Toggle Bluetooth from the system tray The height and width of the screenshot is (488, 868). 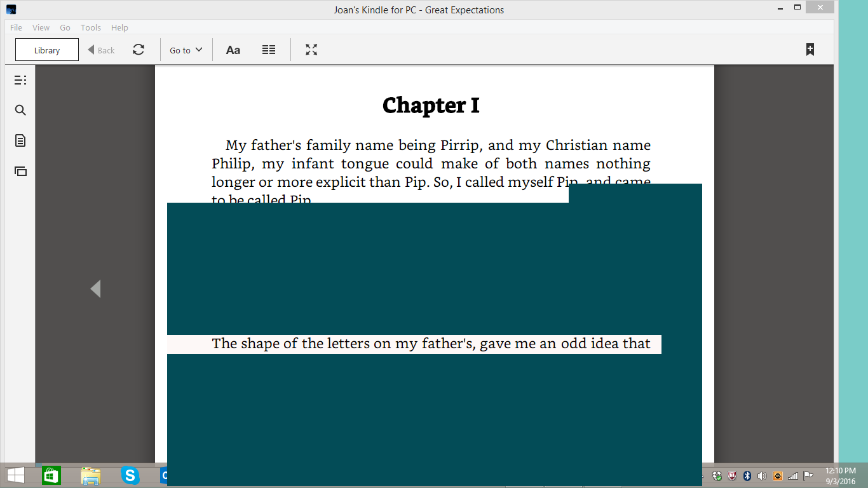click(747, 475)
